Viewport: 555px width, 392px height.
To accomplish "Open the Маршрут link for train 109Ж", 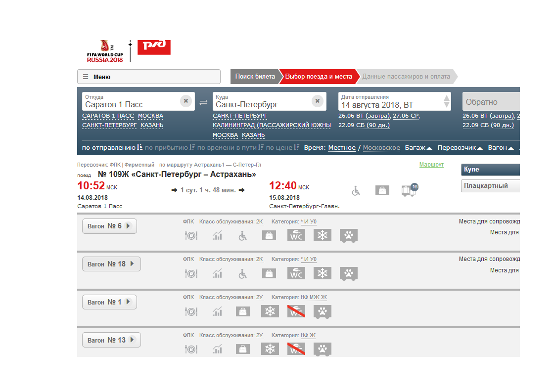I will tap(431, 165).
